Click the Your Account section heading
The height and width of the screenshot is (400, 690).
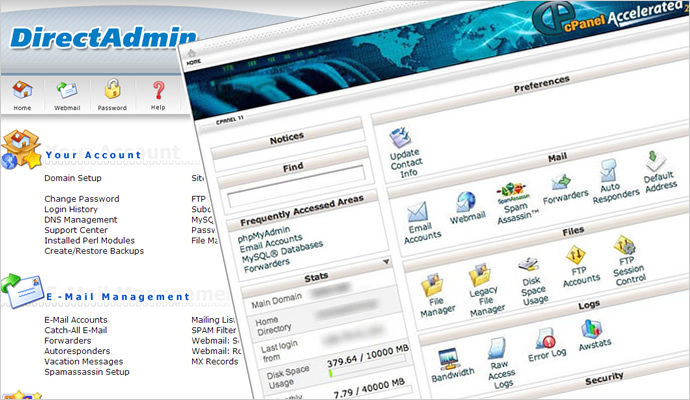93,155
